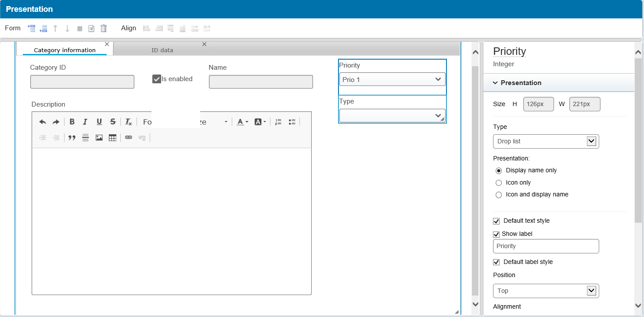Image resolution: width=644 pixels, height=317 pixels.
Task: Click the insert image icon in editor
Action: 99,138
